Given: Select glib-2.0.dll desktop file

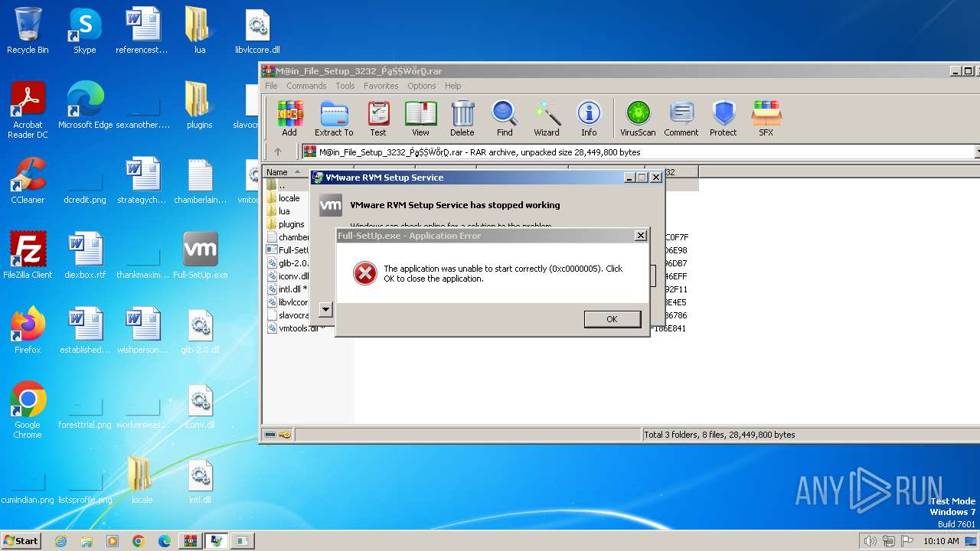Looking at the screenshot, I should coord(200,331).
